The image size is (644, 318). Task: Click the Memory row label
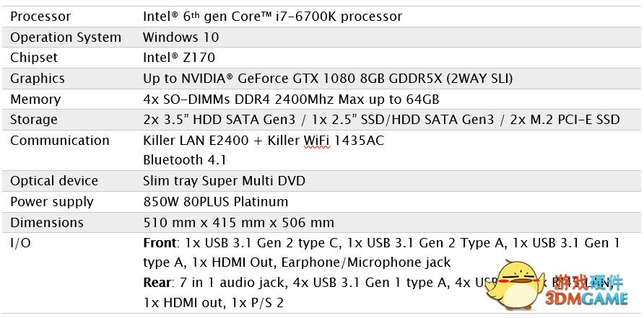pos(35,100)
